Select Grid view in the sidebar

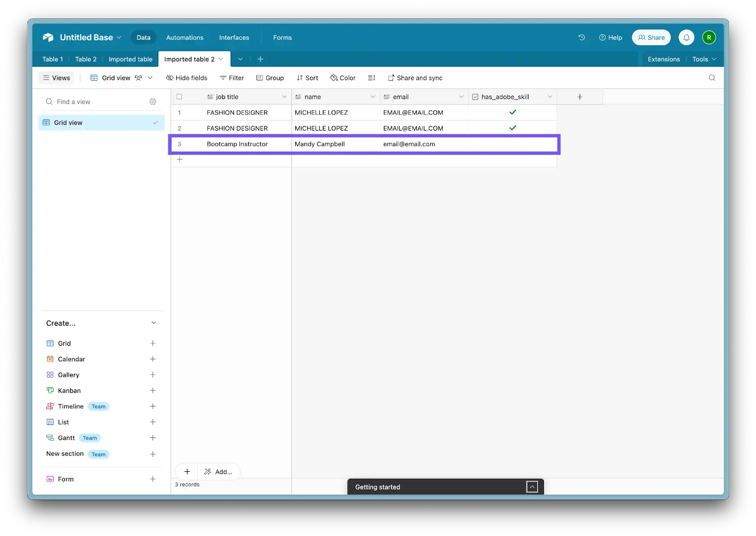click(x=101, y=123)
